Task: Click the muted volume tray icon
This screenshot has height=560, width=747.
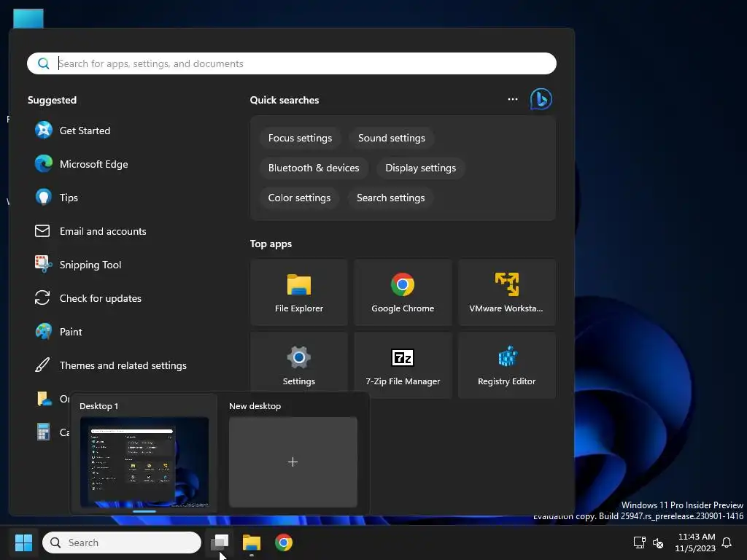Action: point(658,542)
